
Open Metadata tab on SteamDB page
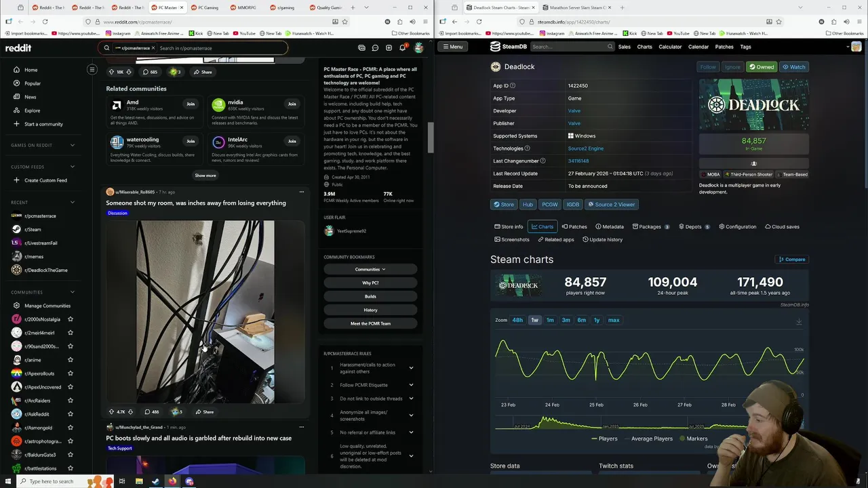coord(609,226)
